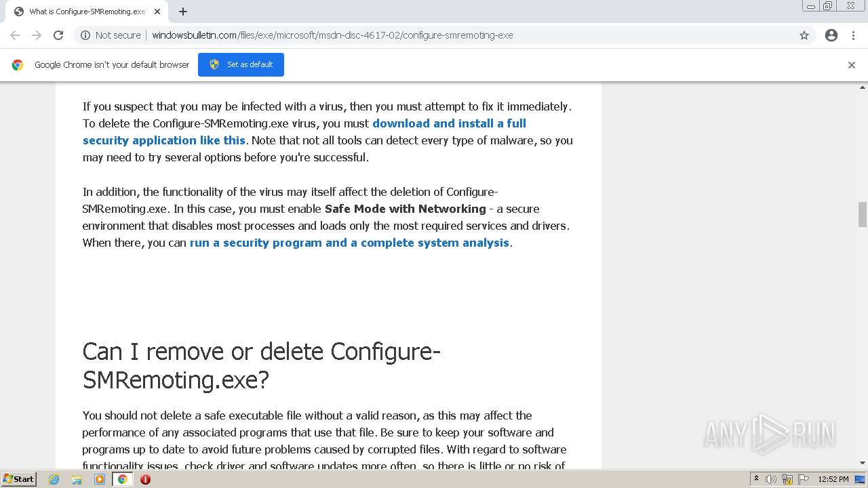This screenshot has width=868, height=488.
Task: Click the browser forward arrow
Action: 37,35
